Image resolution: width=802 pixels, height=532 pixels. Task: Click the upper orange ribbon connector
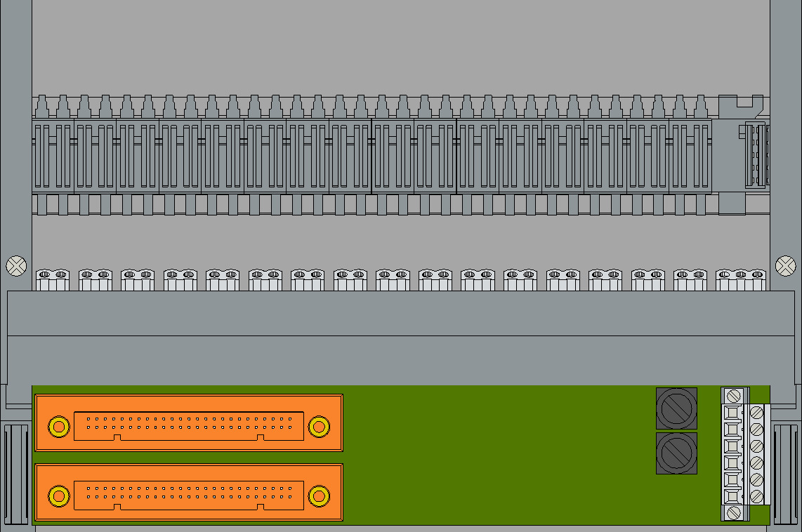coord(189,423)
